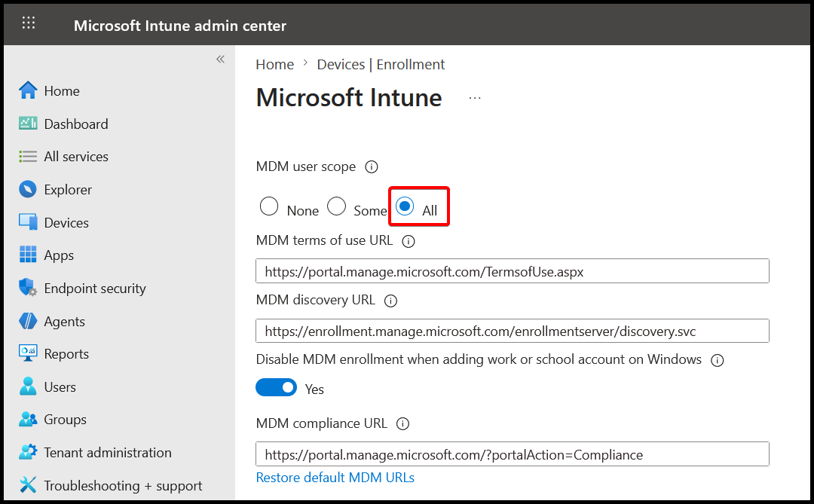Click the Groups people icon
The height and width of the screenshot is (504, 814).
pos(28,420)
